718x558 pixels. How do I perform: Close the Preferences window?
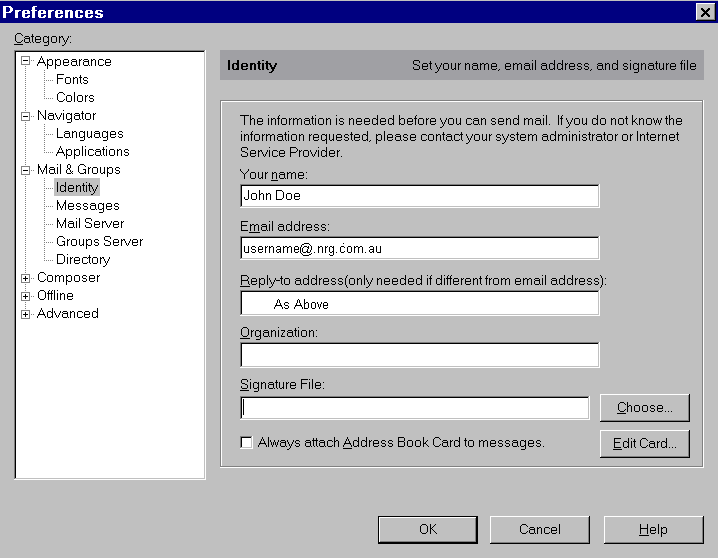point(705,12)
